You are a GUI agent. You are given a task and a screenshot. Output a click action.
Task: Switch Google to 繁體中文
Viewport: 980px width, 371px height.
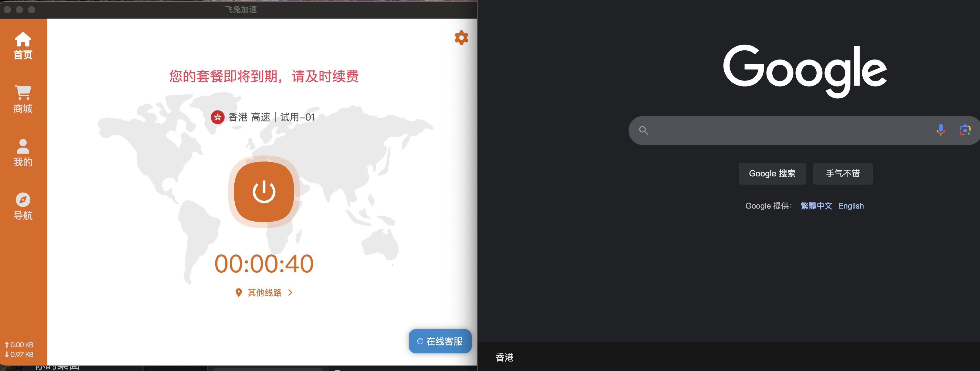click(x=816, y=206)
